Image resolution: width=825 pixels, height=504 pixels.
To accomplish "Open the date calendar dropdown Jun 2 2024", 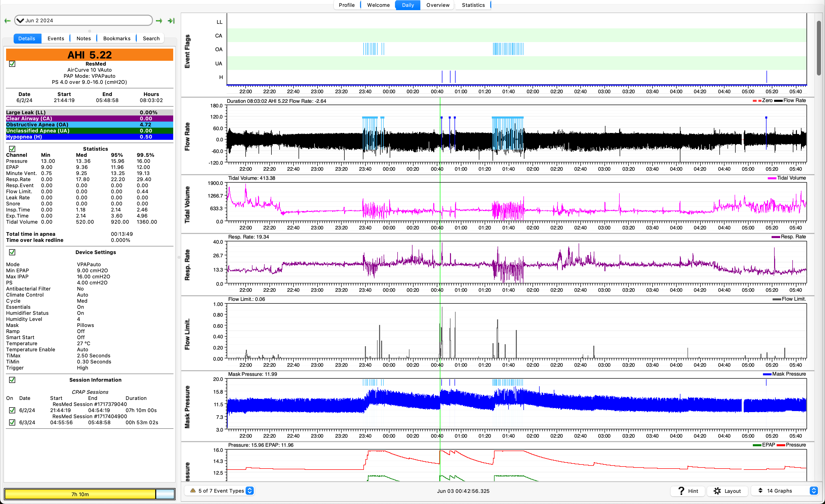I will point(83,21).
